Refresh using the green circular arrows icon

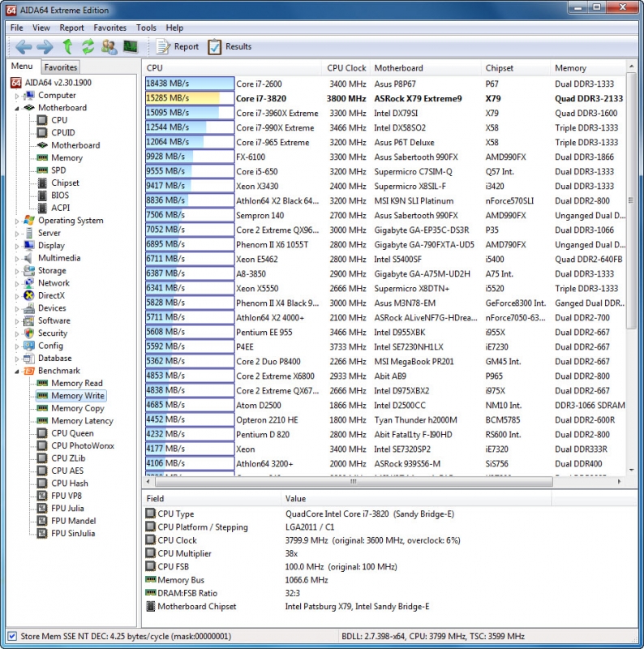point(88,47)
